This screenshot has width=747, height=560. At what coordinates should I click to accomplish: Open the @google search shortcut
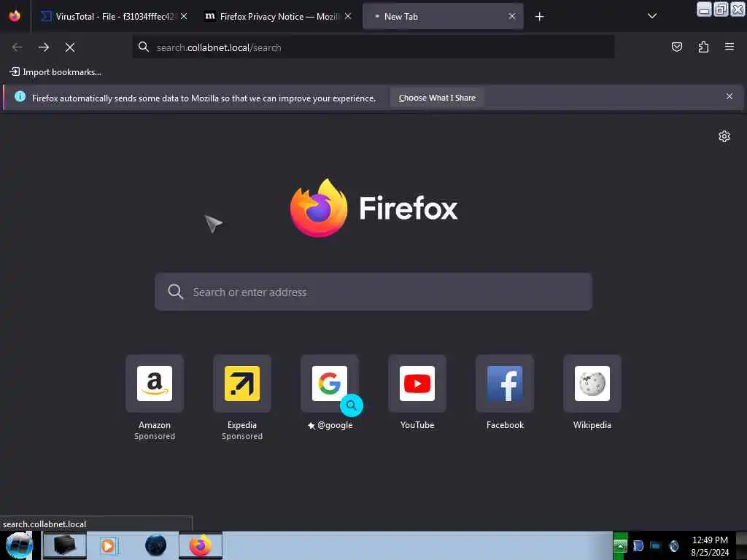click(330, 384)
